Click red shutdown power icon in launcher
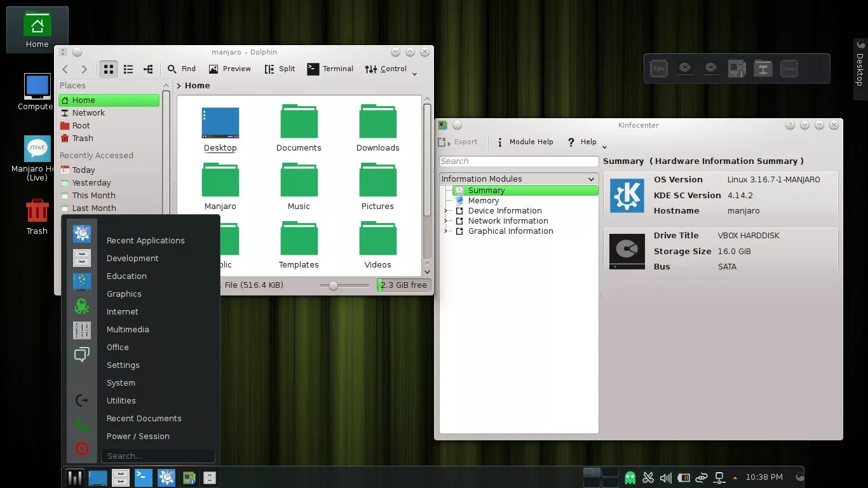Screen dimensions: 868x488 click(82, 449)
